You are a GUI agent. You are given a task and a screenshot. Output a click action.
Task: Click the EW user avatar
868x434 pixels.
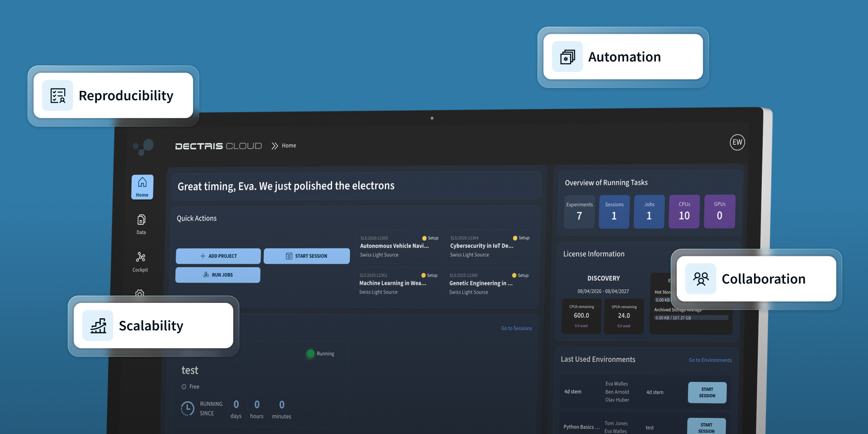(x=737, y=142)
